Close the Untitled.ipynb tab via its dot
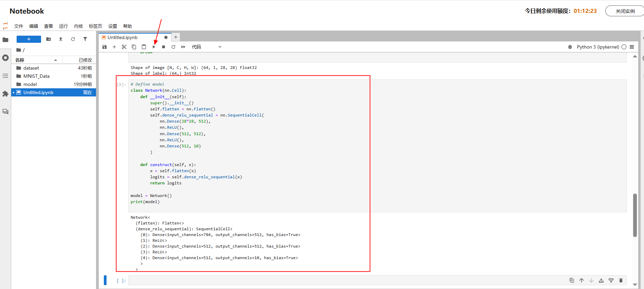The height and width of the screenshot is (289, 644). point(166,37)
